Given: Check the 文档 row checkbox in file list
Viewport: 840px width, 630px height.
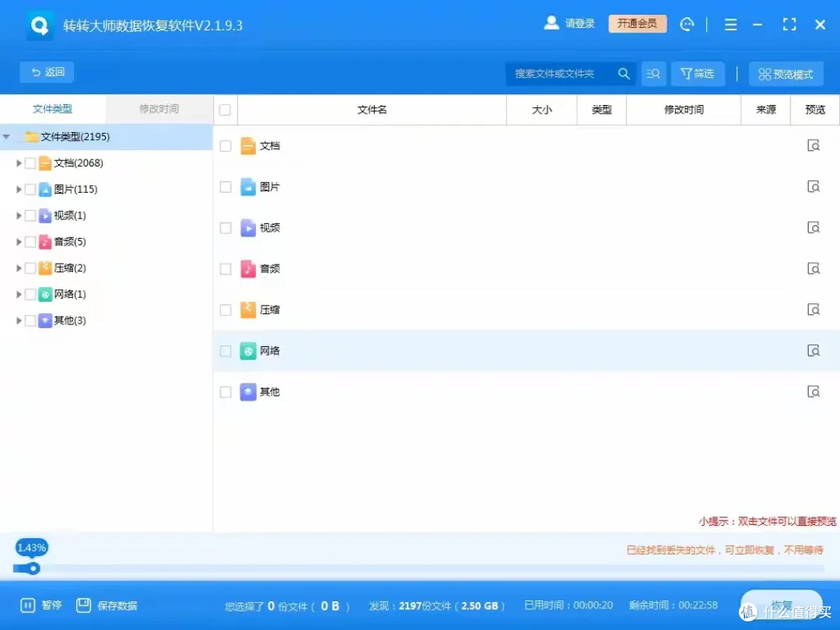Looking at the screenshot, I should pos(226,146).
